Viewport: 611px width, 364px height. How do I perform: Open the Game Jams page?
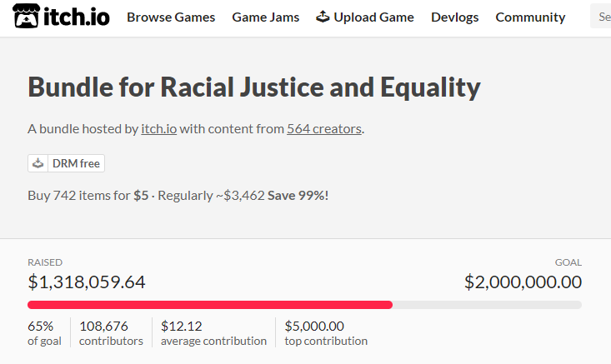click(265, 17)
